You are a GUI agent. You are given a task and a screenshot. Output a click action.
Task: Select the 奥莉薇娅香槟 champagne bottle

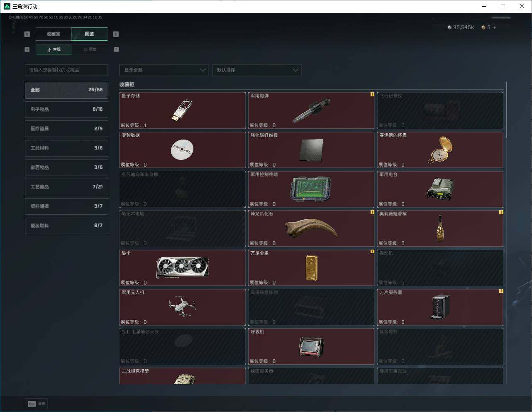point(440,228)
